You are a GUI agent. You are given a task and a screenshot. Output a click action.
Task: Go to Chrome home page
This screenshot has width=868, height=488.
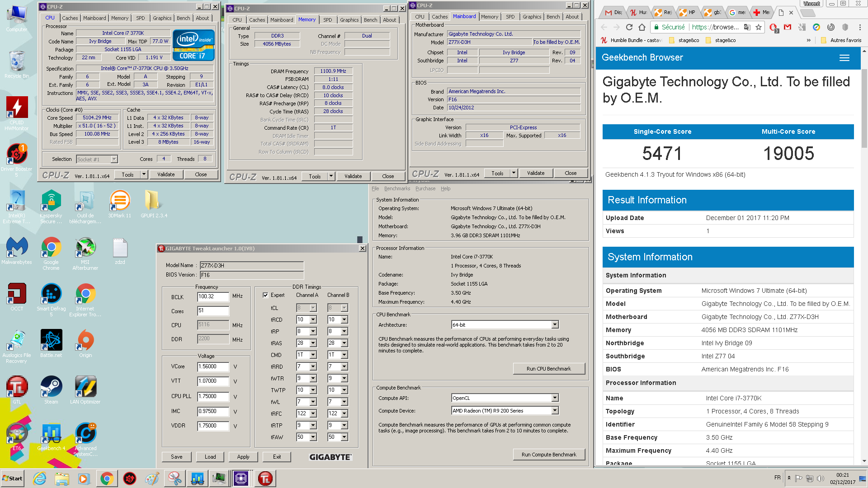pos(642,27)
